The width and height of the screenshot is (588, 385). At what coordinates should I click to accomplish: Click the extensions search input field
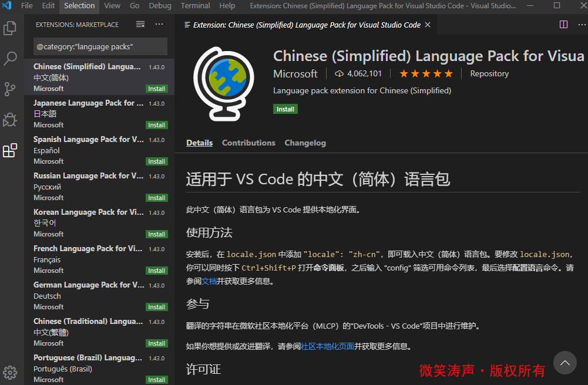tap(100, 46)
